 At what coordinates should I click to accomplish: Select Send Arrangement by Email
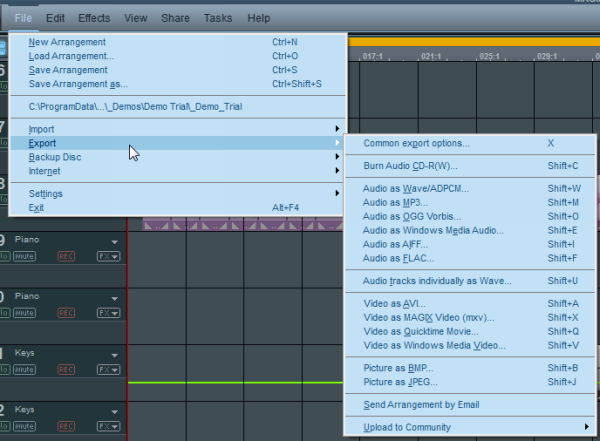(421, 404)
